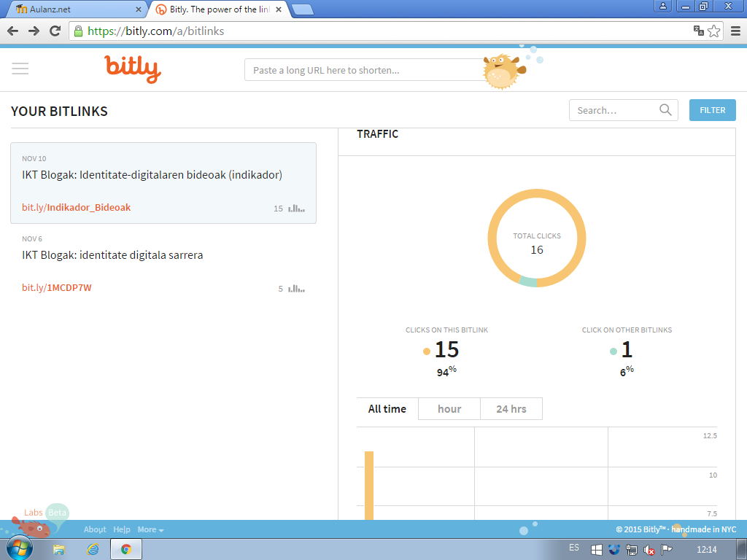Open the bit.ly/1MCDP7W link
The width and height of the screenshot is (747, 560).
[57, 287]
